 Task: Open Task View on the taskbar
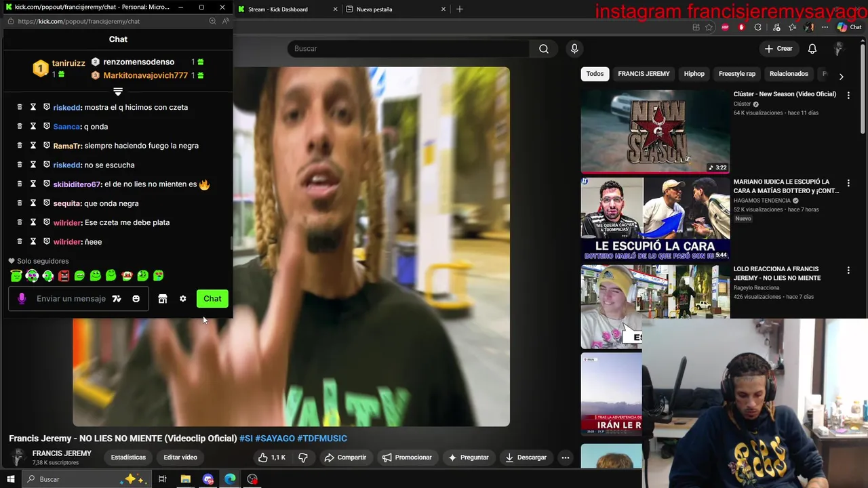click(x=163, y=479)
